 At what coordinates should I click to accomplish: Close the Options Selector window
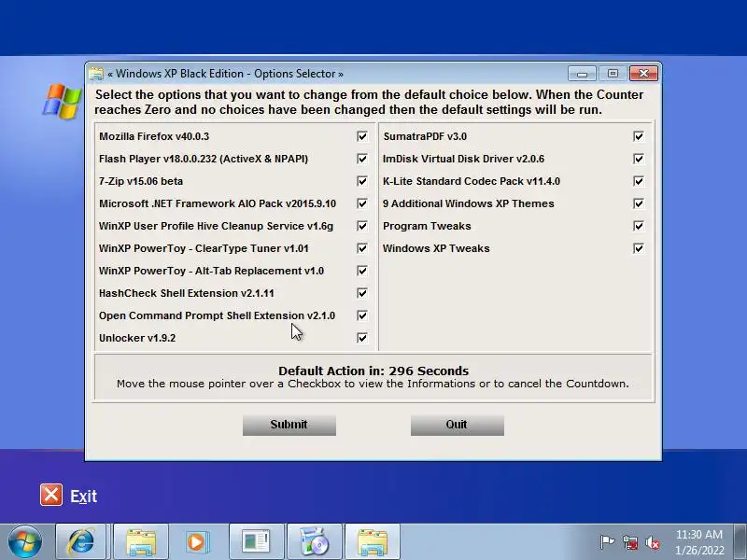[x=643, y=74]
